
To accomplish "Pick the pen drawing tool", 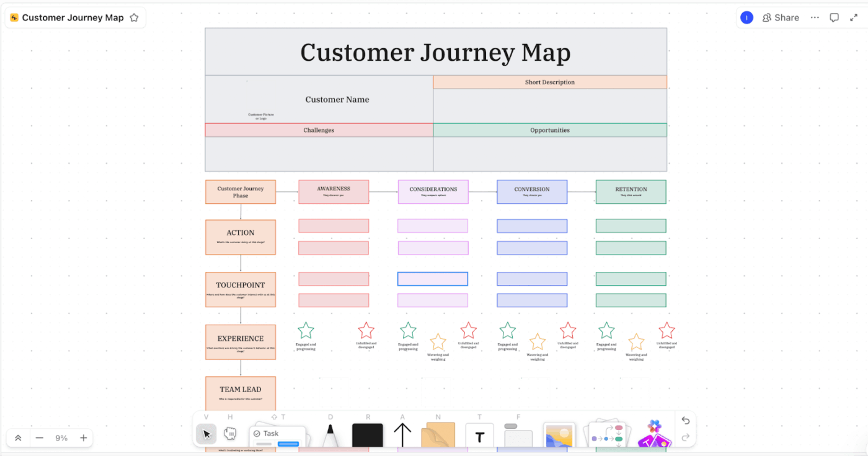I will click(330, 434).
